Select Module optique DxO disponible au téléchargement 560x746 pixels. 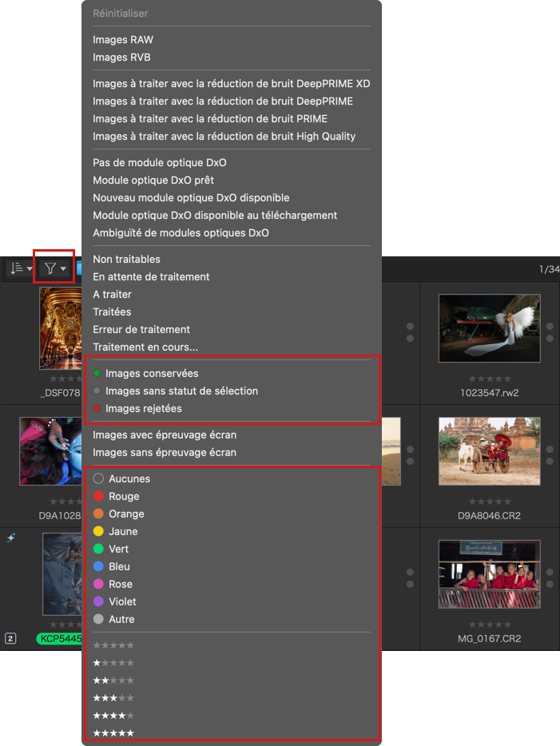[x=215, y=216]
